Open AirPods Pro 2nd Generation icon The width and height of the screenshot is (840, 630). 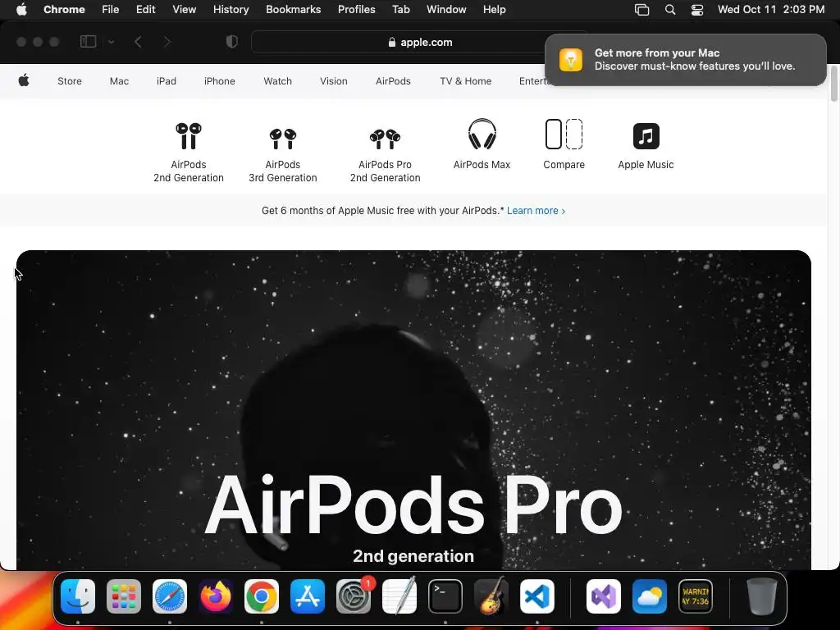(x=386, y=139)
